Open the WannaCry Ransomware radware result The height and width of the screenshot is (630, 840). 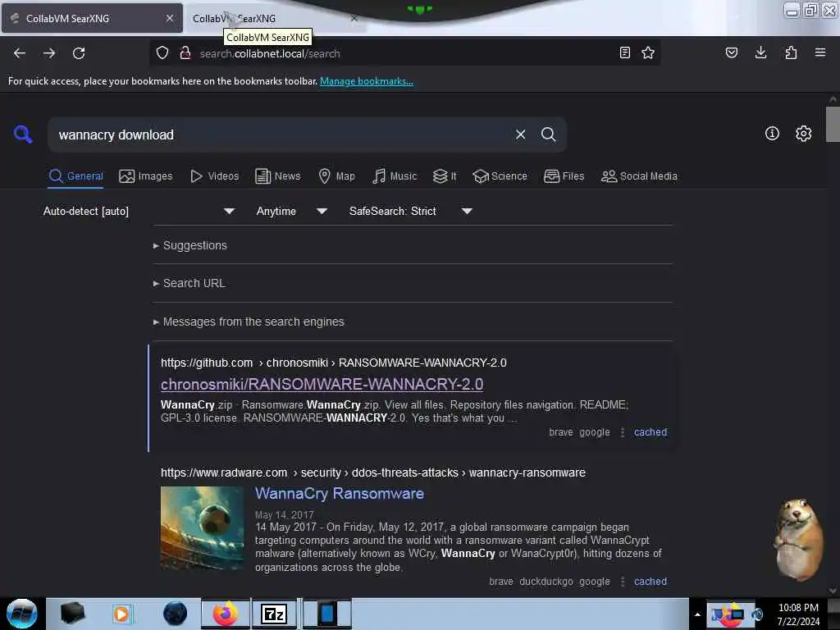tap(339, 493)
